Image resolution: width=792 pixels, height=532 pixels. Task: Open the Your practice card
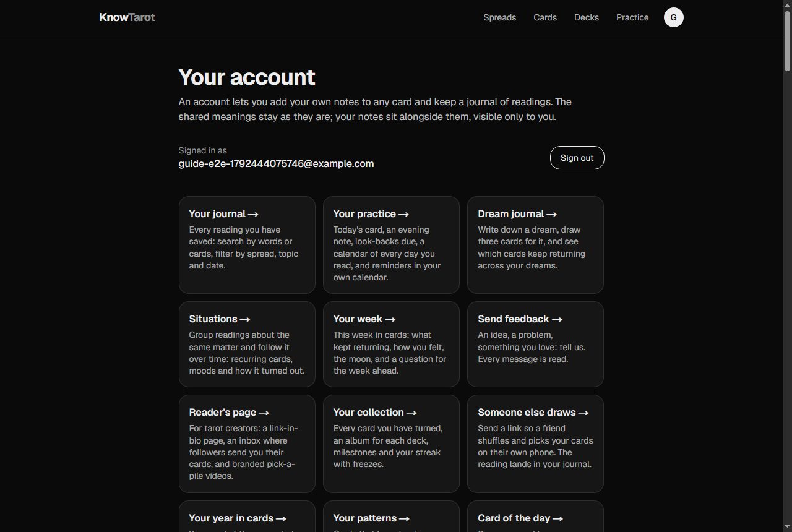click(391, 245)
